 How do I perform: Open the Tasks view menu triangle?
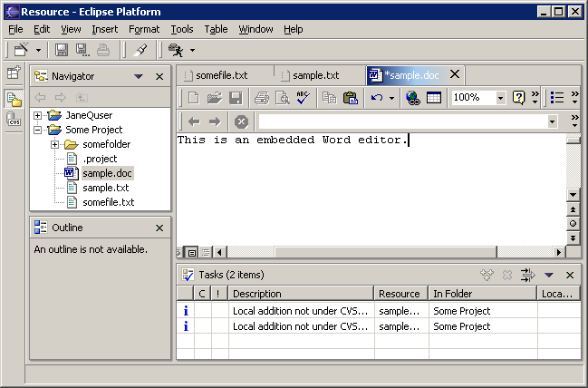pos(549,276)
